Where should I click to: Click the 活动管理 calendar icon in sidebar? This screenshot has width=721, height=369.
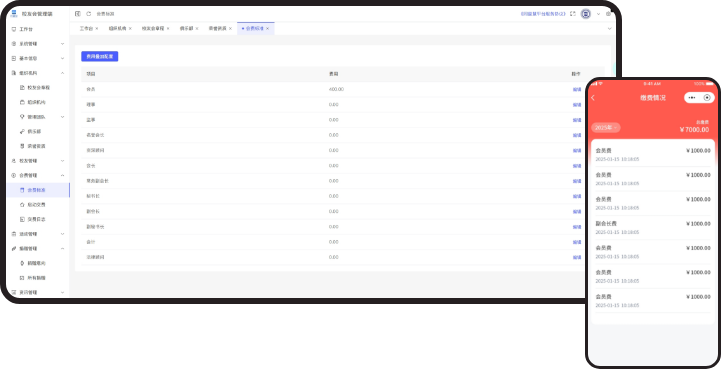(x=14, y=234)
